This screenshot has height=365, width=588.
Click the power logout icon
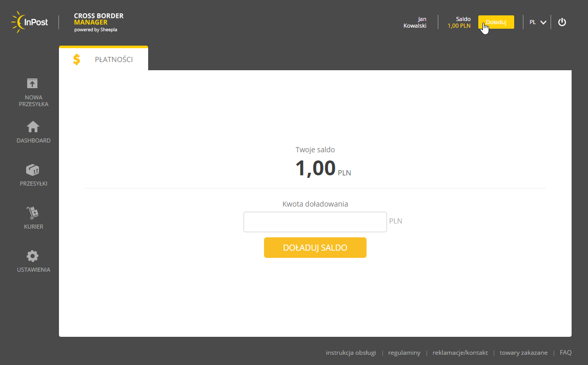pos(562,22)
